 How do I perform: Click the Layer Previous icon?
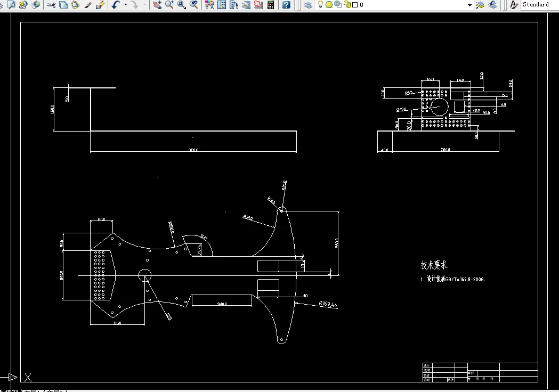(493, 5)
